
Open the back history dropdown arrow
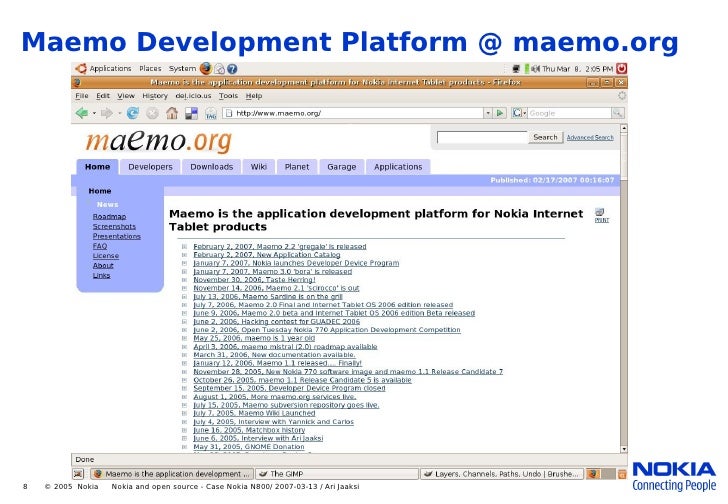(94, 113)
